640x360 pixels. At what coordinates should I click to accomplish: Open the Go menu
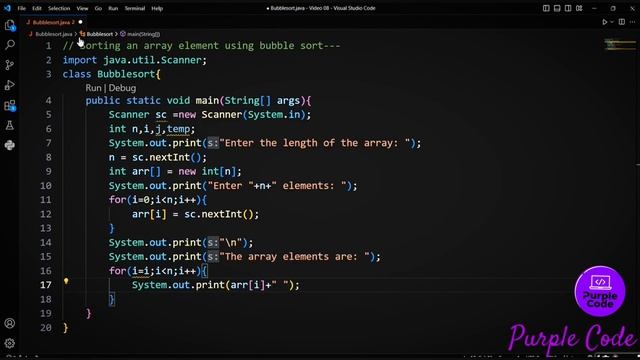click(x=98, y=8)
